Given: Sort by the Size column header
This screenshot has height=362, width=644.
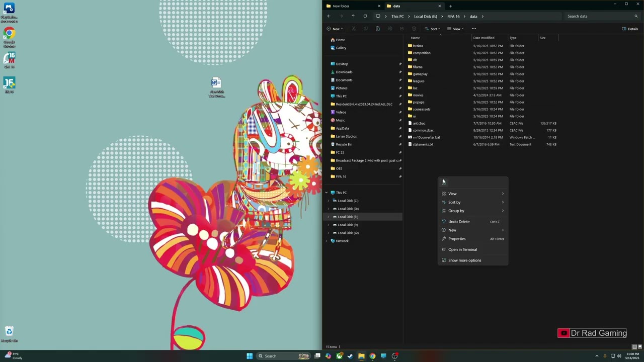Looking at the screenshot, I should click(x=548, y=38).
